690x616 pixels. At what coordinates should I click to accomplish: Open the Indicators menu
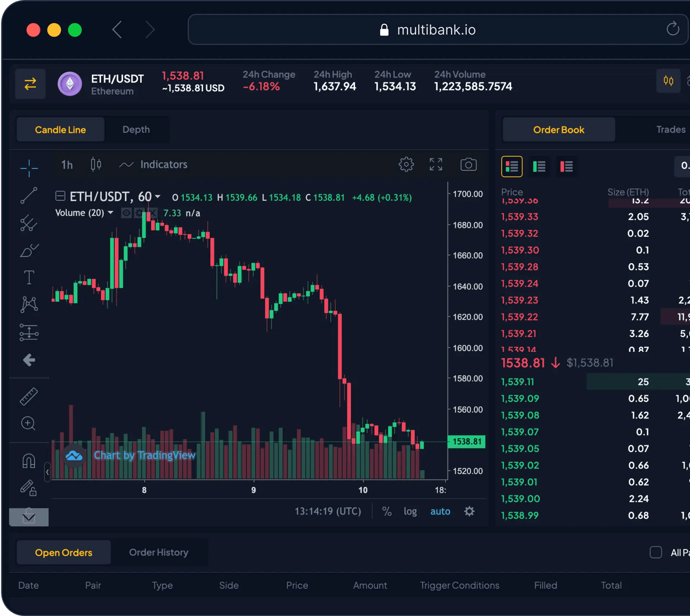(x=153, y=165)
